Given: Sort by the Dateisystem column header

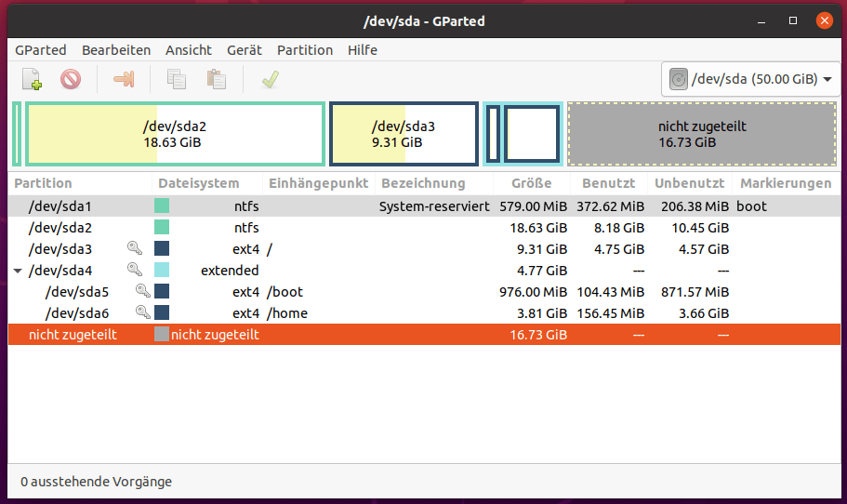Looking at the screenshot, I should pyautogui.click(x=198, y=183).
